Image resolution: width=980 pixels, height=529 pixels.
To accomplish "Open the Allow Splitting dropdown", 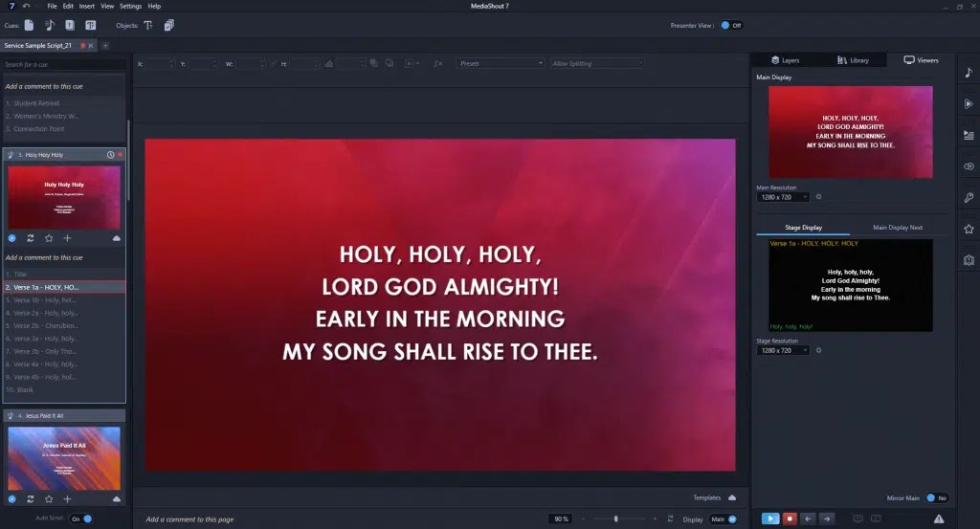I will click(x=597, y=63).
